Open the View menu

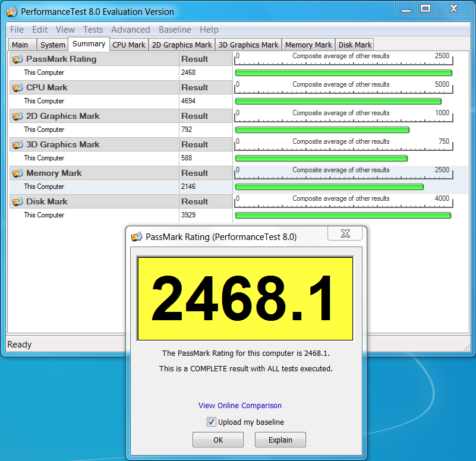65,30
